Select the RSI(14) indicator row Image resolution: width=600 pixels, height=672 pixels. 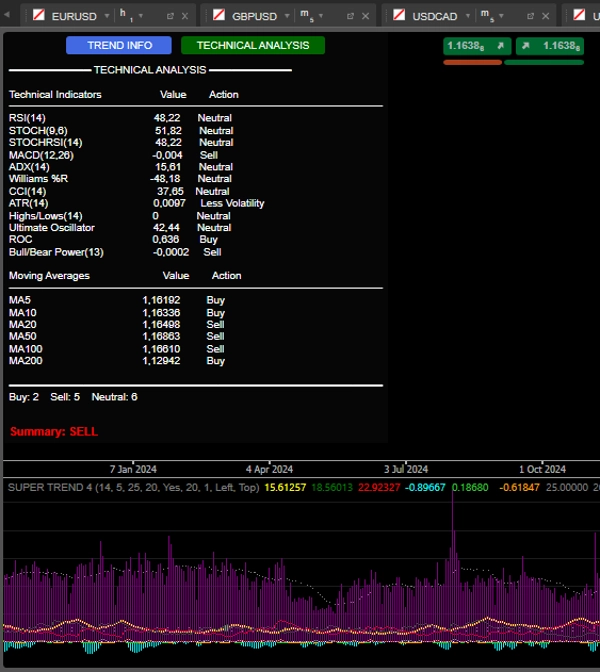tap(120, 118)
